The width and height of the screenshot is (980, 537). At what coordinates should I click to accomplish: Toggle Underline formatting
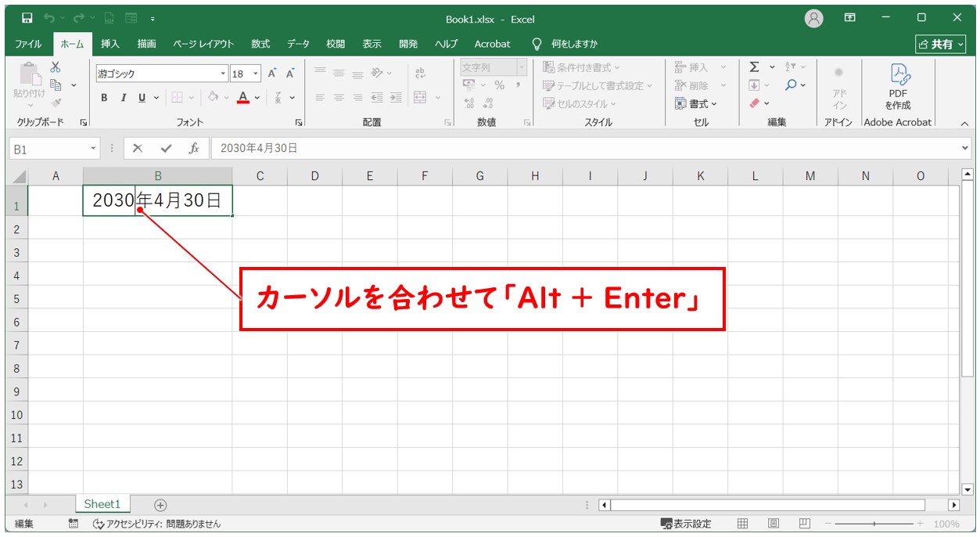pyautogui.click(x=142, y=98)
